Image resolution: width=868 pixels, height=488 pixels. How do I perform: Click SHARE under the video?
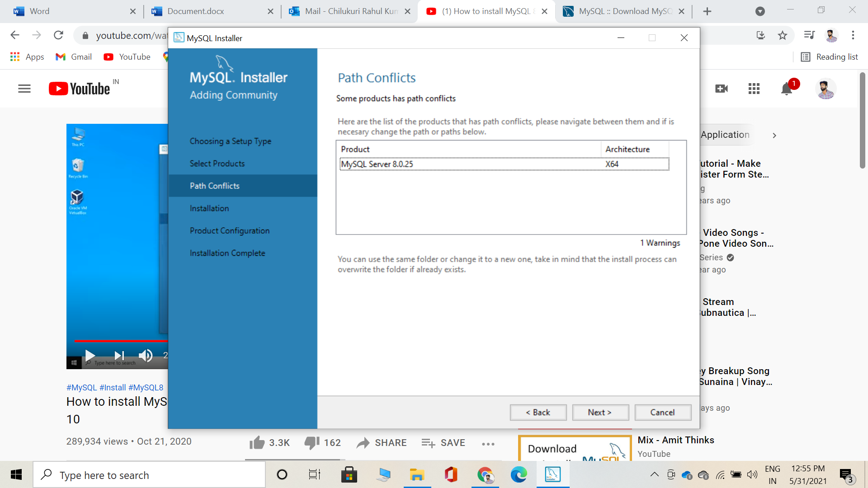[x=382, y=443]
